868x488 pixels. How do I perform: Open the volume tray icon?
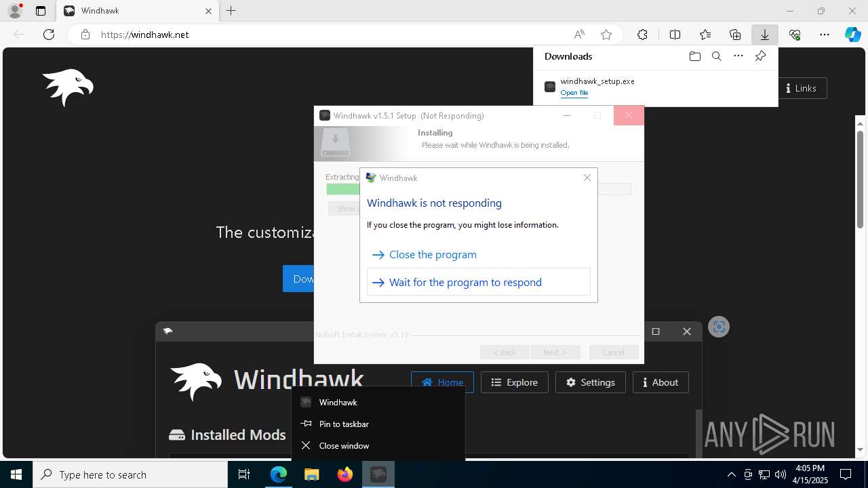781,474
